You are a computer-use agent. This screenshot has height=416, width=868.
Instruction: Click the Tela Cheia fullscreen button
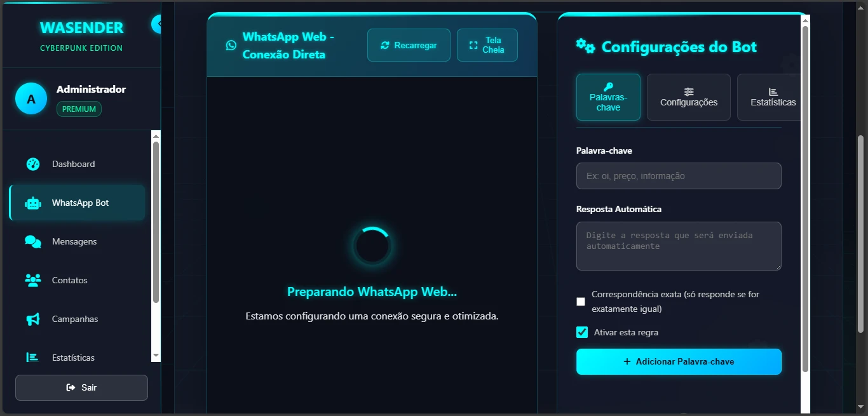click(x=487, y=45)
